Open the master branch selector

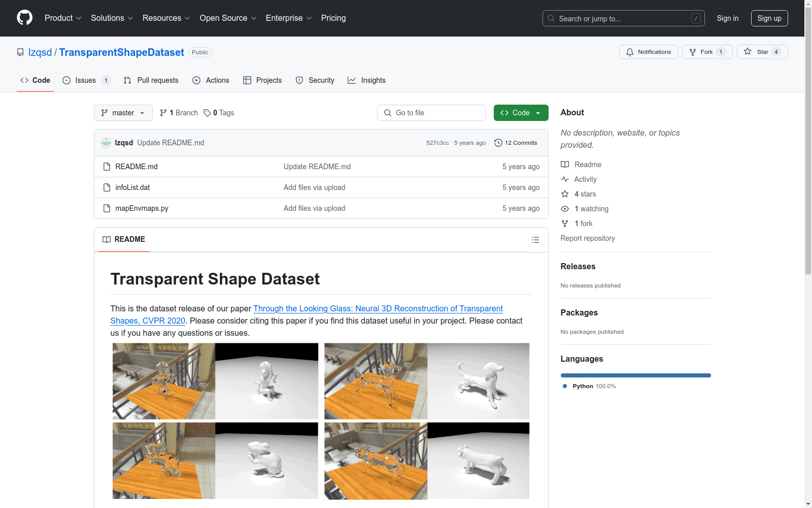coord(123,112)
